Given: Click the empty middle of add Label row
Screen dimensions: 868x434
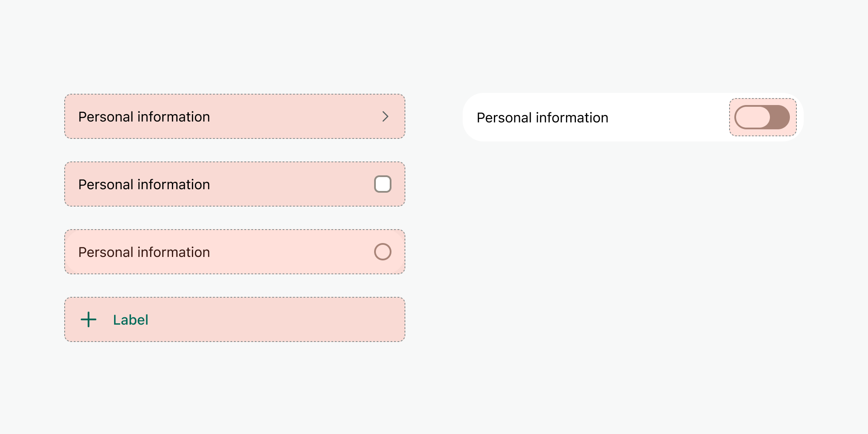Looking at the screenshot, I should tap(260, 319).
